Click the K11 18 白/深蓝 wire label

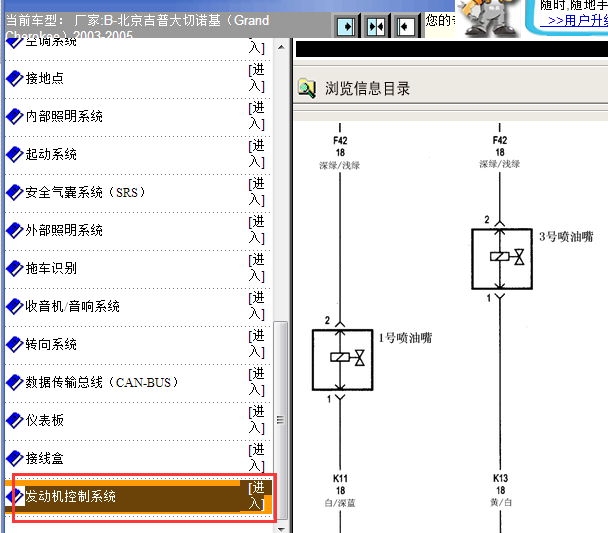[340, 490]
